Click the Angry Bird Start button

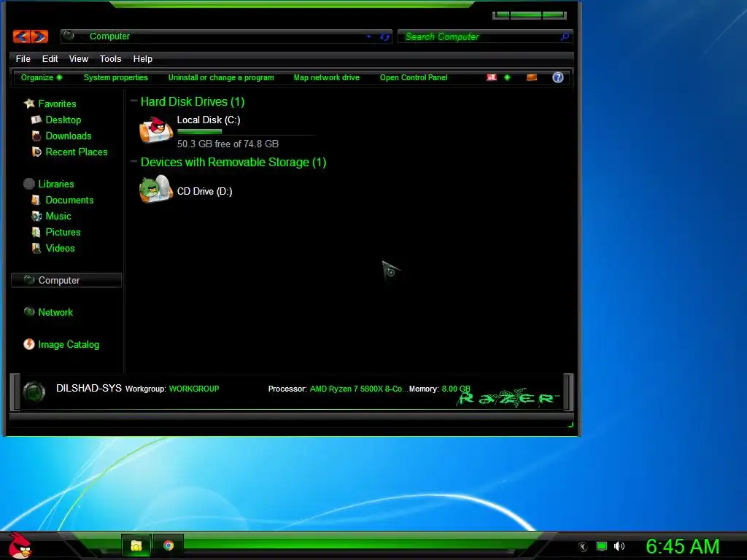(x=20, y=545)
